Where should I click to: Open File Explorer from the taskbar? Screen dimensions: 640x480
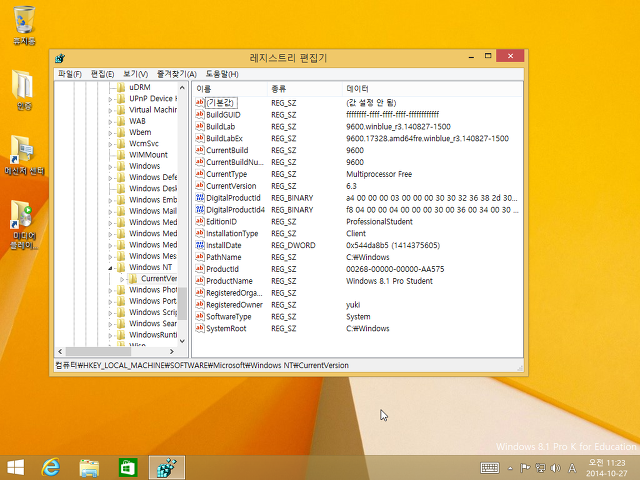(x=89, y=468)
